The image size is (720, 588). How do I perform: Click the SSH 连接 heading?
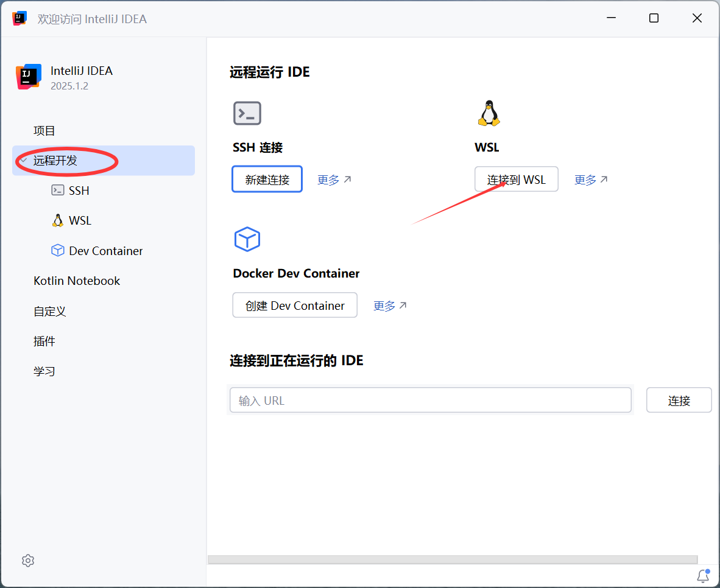tap(258, 147)
